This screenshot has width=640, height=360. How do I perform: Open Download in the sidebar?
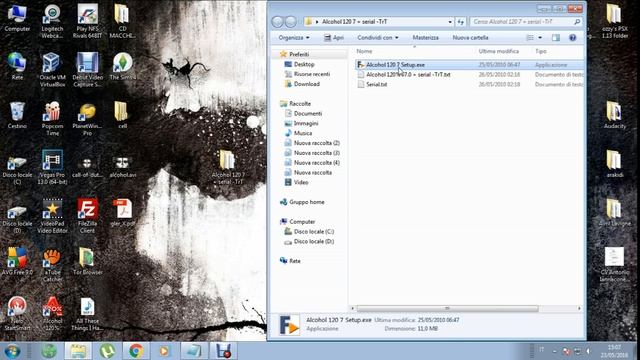click(x=302, y=84)
